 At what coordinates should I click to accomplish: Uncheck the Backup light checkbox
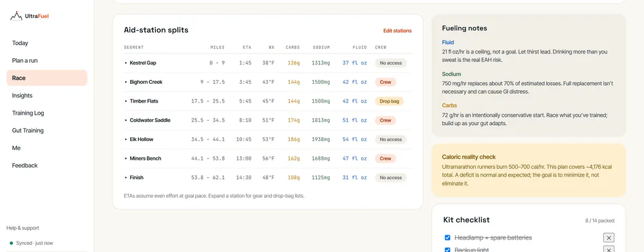click(x=448, y=249)
